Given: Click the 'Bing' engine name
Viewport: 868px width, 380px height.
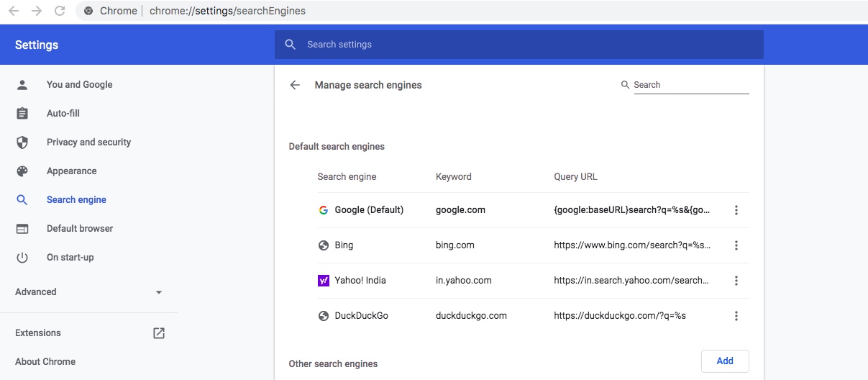Looking at the screenshot, I should (x=344, y=245).
